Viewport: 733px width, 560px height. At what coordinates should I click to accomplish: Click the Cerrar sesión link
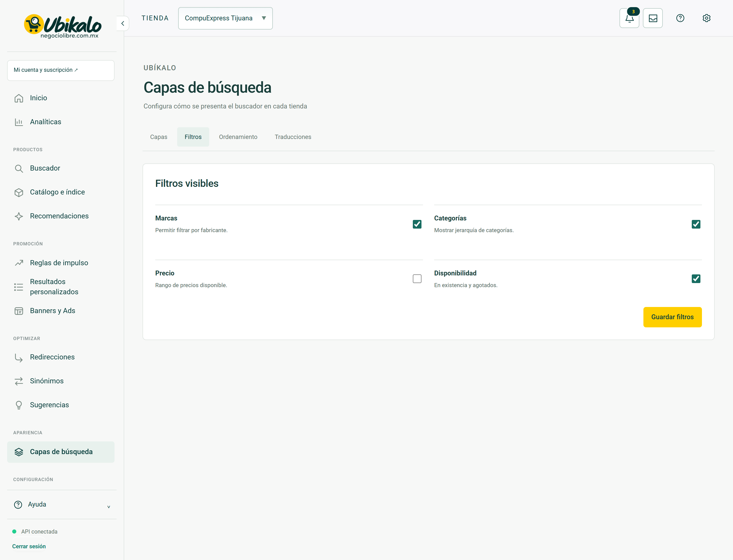[x=29, y=546]
